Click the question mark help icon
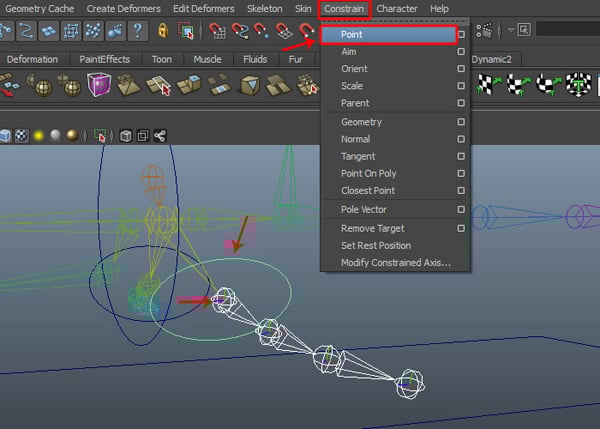The width and height of the screenshot is (600, 429). (138, 31)
